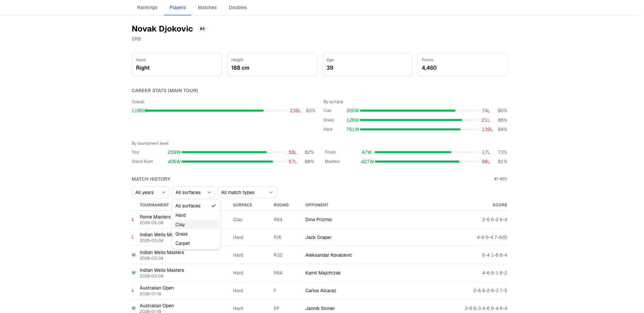Click opponent Dino Prizmic
This screenshot has height=313, width=644.
tap(319, 220)
